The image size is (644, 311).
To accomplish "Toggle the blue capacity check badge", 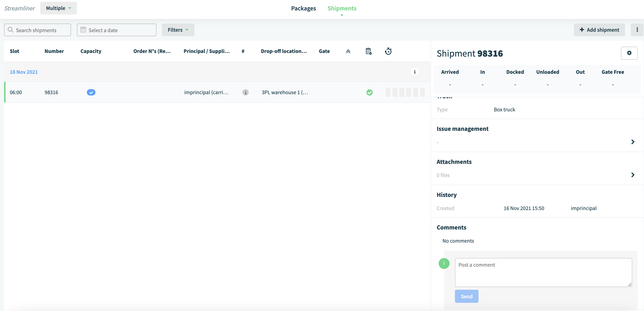I will 91,92.
